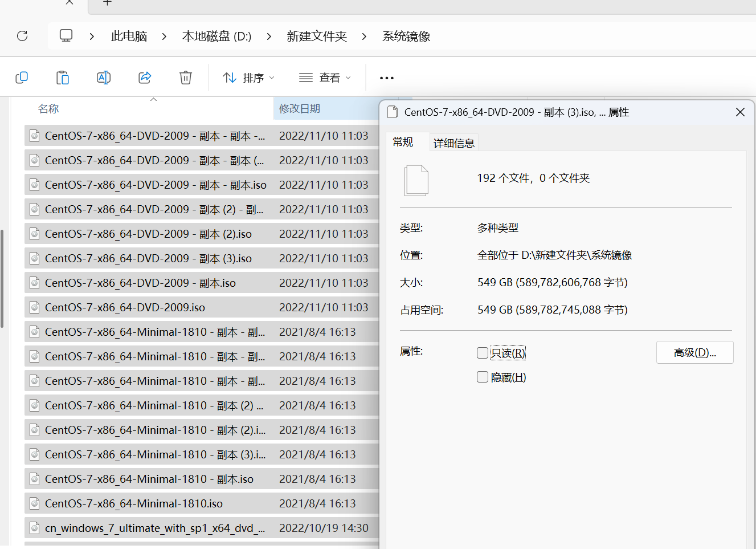Select file cn_windows_7_ultimate_with_sp1_x64_dvd

click(x=202, y=528)
